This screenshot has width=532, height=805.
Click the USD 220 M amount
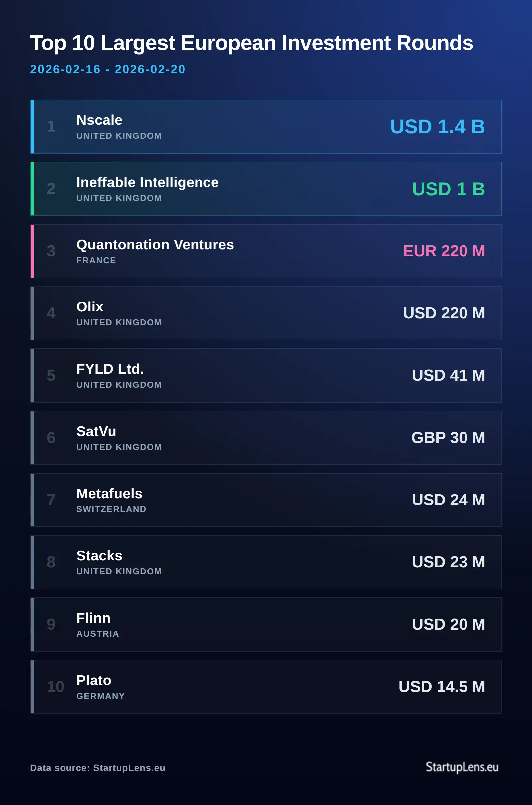tap(444, 313)
